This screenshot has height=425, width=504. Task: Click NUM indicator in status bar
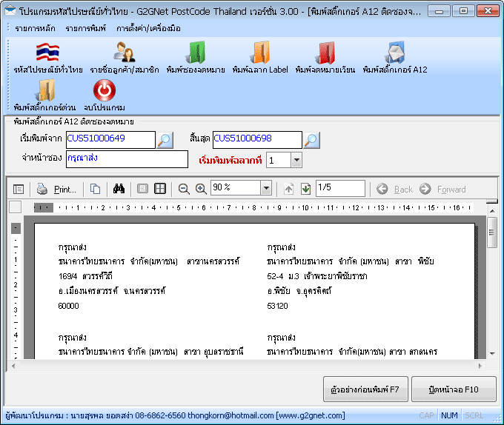[x=449, y=415]
